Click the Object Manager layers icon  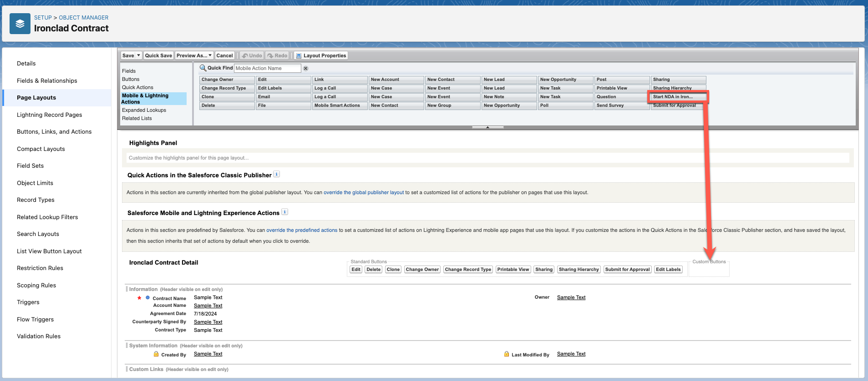(x=20, y=24)
